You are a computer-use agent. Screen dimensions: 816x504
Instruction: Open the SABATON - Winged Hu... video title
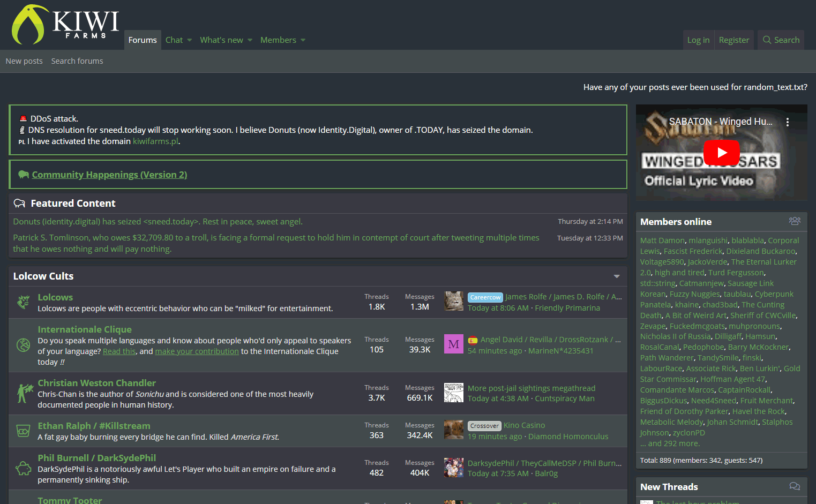click(721, 122)
